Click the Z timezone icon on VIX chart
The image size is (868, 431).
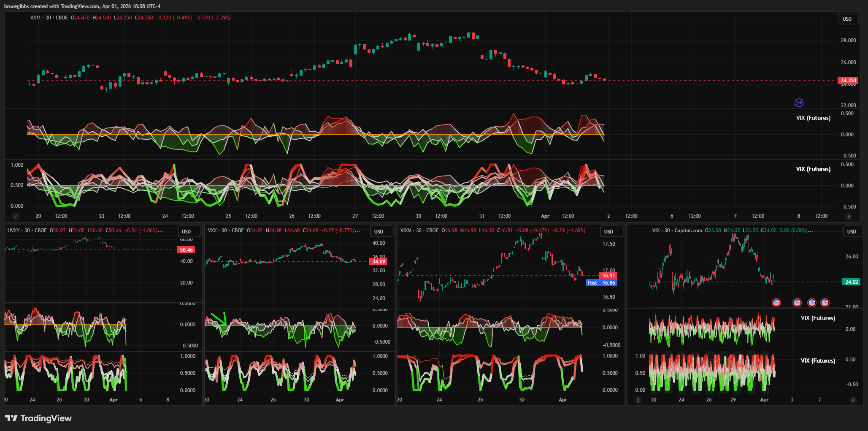pos(638,400)
